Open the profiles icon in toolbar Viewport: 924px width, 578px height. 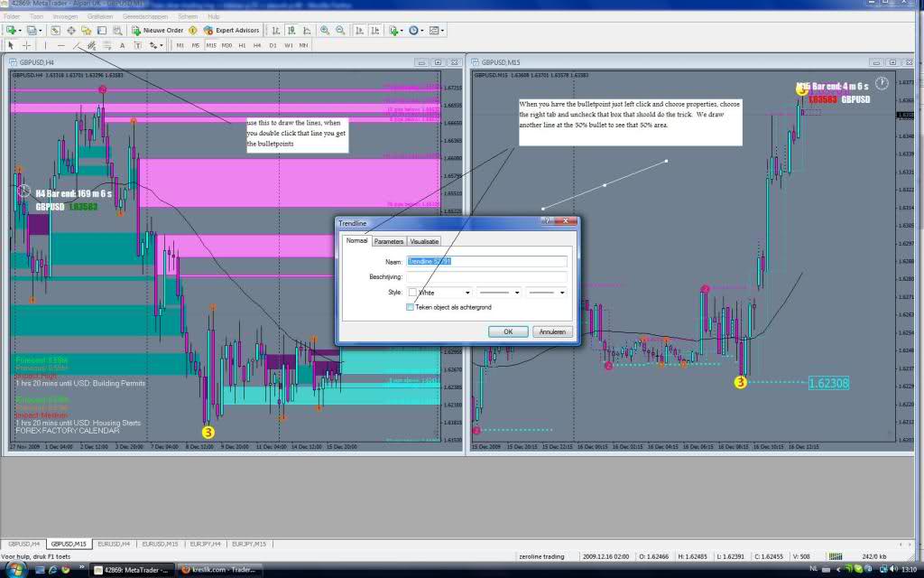coord(33,30)
